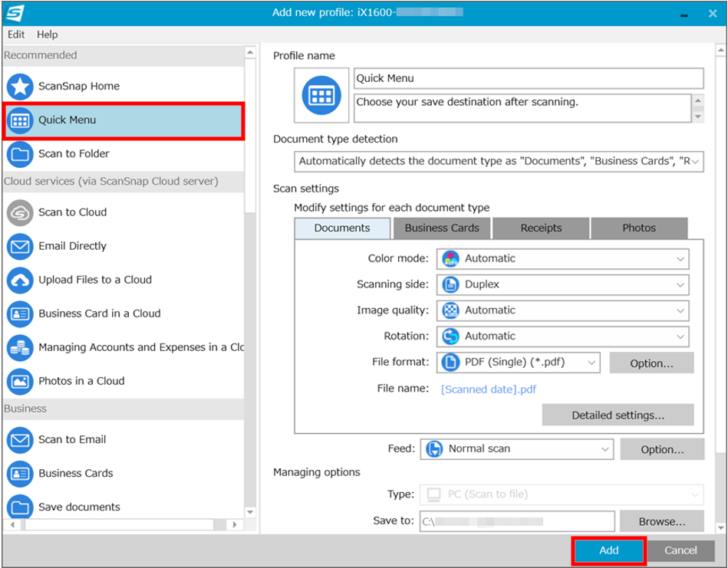Choose Business Card in a Cloud icon
Viewport: 728px width, 568px height.
[x=20, y=314]
